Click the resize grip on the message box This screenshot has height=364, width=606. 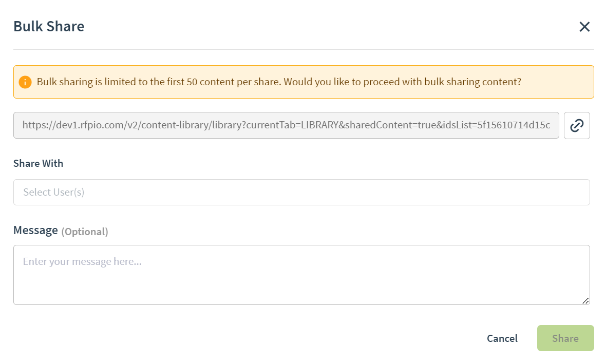coord(585,301)
